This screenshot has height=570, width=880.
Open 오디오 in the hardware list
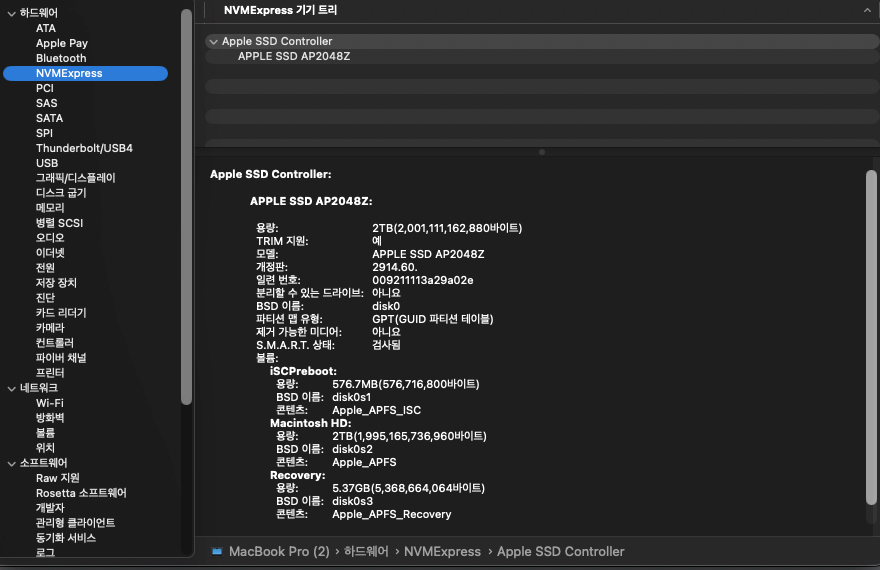[x=50, y=238]
